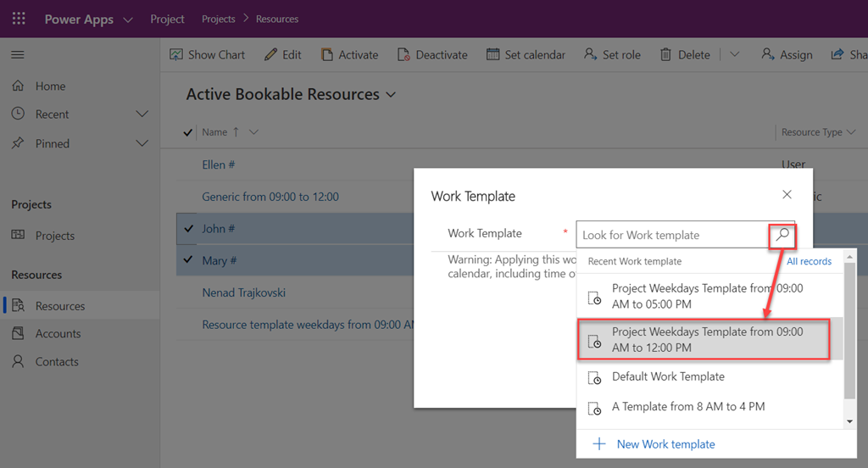The image size is (868, 468).
Task: Expand the Recent section chevron
Action: 142,114
